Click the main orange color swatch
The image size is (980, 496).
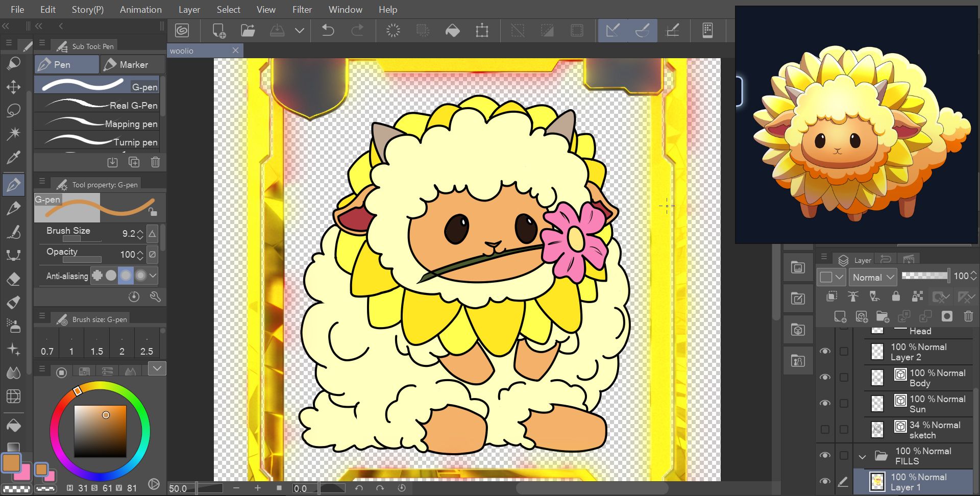pos(11,462)
